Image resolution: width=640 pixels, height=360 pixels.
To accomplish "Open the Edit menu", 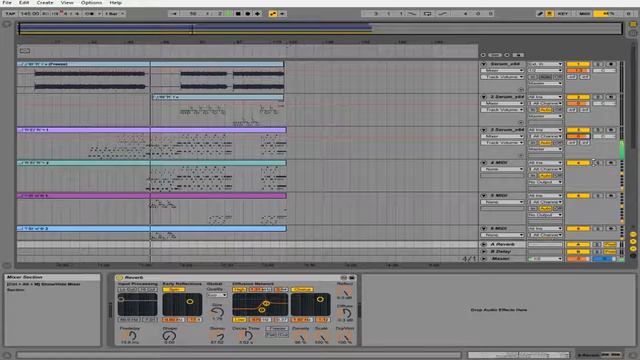I will coord(24,2).
